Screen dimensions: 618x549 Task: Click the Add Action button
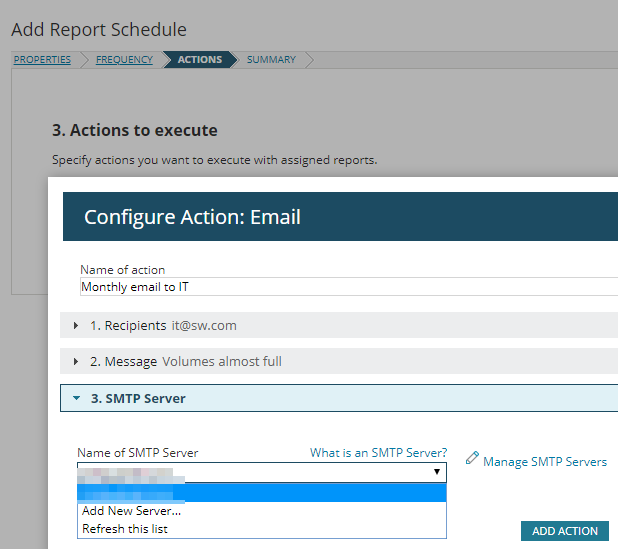[565, 531]
